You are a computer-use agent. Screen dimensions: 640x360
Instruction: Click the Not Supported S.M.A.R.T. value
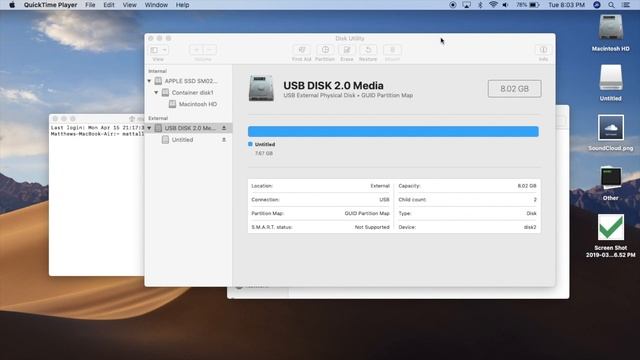pyautogui.click(x=372, y=227)
